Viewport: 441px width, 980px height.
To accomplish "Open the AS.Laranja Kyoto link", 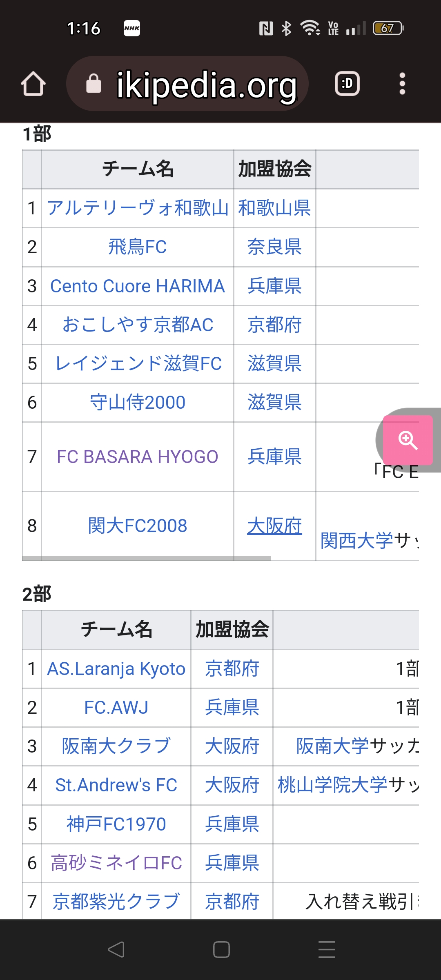I will [116, 669].
